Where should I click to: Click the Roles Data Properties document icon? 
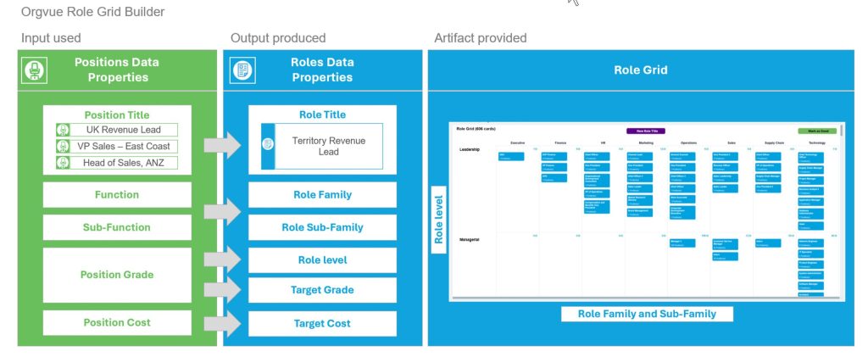pos(242,70)
